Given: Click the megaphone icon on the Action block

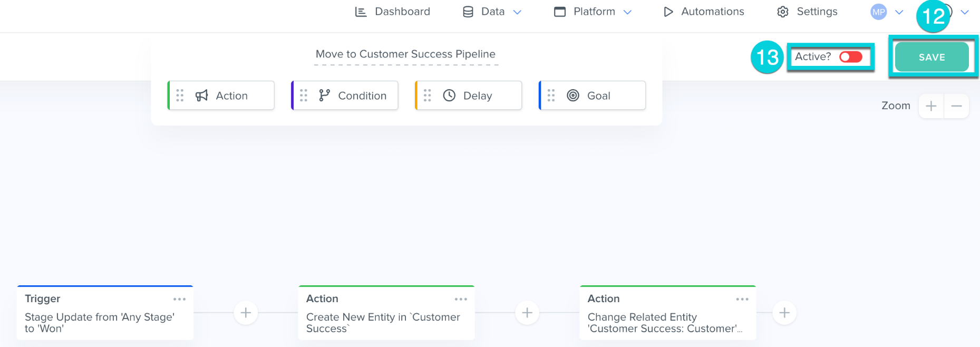Looking at the screenshot, I should tap(201, 95).
